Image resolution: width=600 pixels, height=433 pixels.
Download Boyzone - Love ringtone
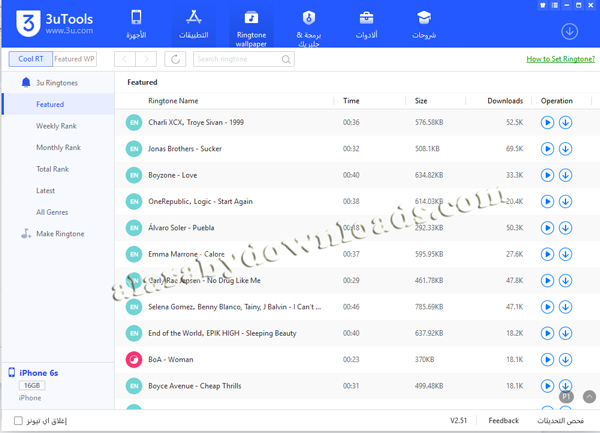pyautogui.click(x=565, y=175)
